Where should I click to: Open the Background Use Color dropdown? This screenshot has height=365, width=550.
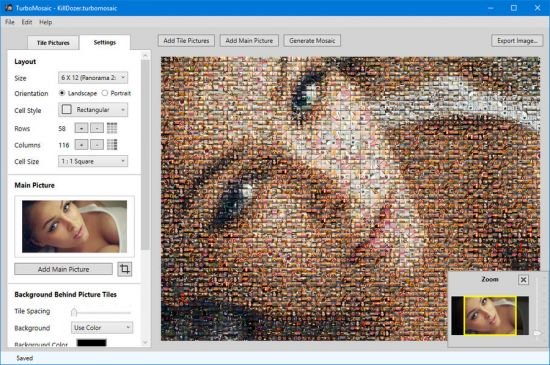coord(102,328)
